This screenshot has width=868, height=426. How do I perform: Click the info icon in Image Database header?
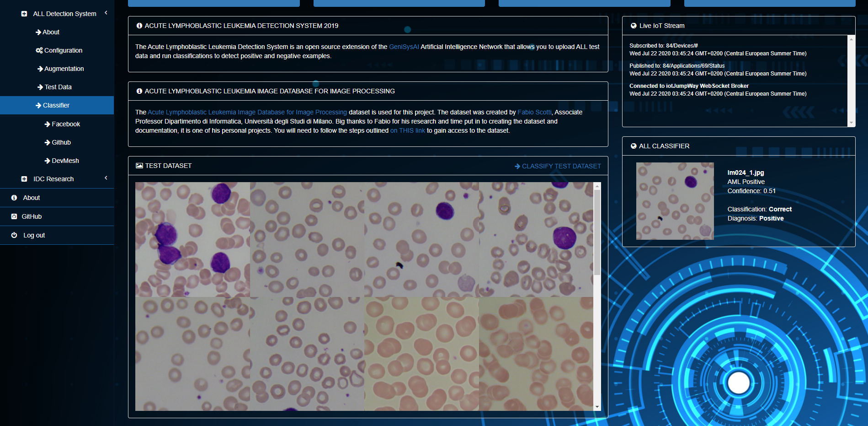139,91
